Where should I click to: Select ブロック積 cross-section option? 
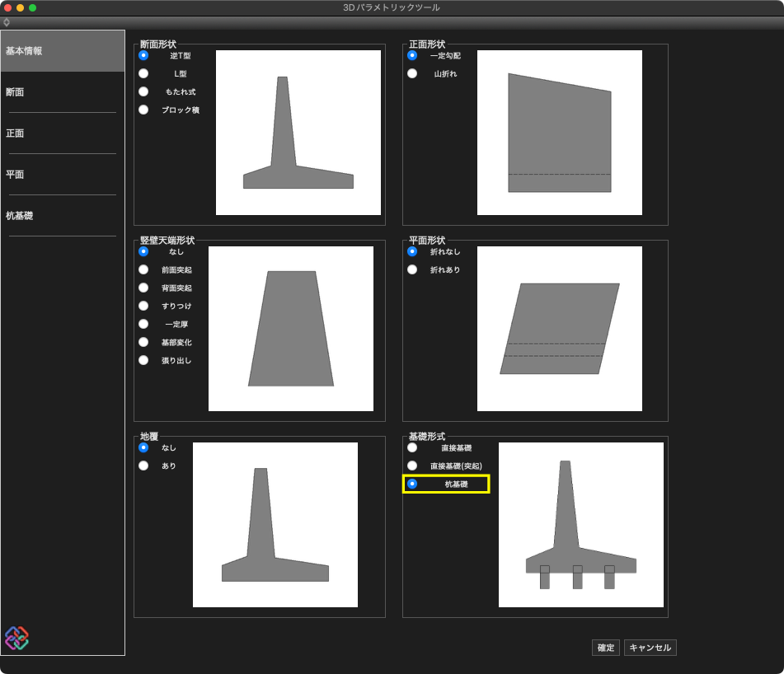click(143, 110)
